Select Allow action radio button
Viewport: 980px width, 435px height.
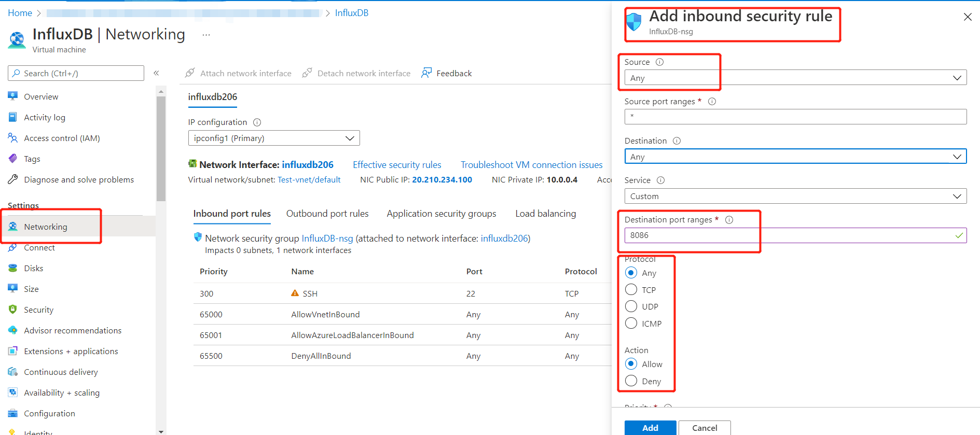tap(631, 364)
